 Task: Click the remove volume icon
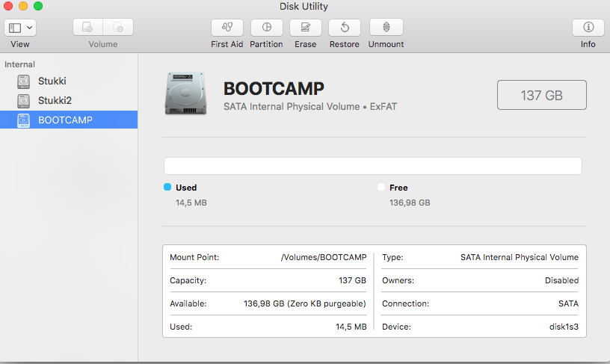(x=118, y=28)
